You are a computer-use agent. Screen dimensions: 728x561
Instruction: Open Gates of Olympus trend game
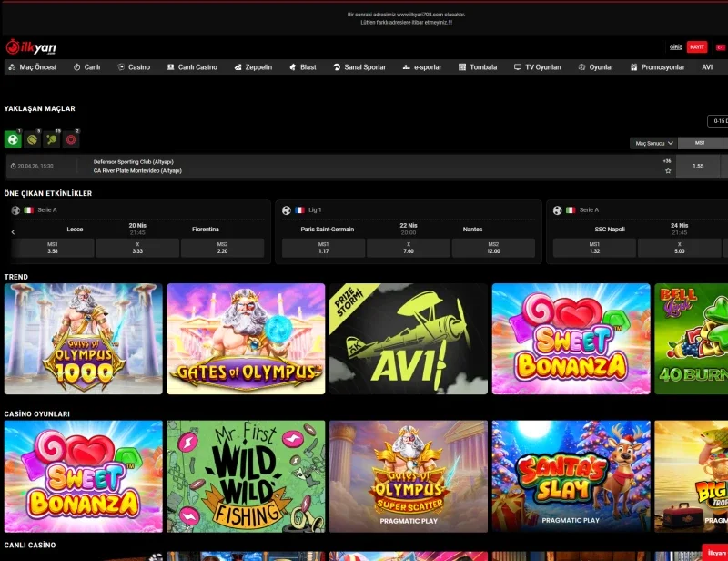[246, 339]
